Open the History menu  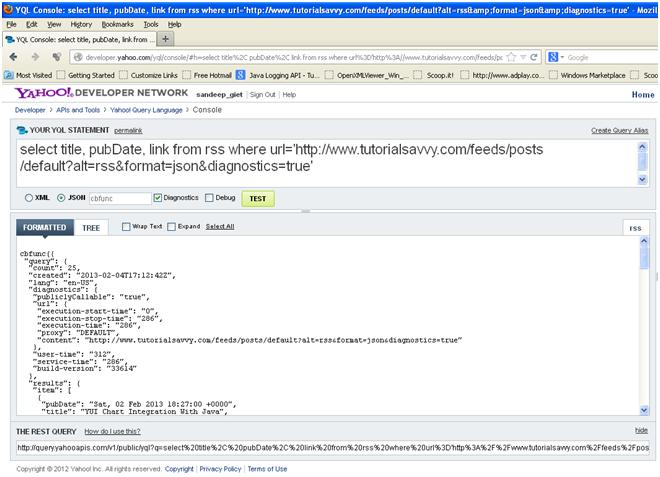coord(81,24)
